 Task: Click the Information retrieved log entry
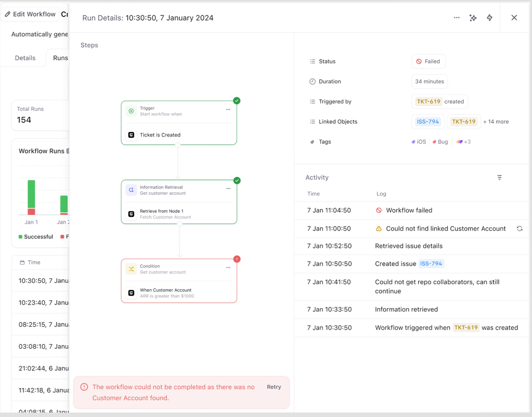(406, 310)
